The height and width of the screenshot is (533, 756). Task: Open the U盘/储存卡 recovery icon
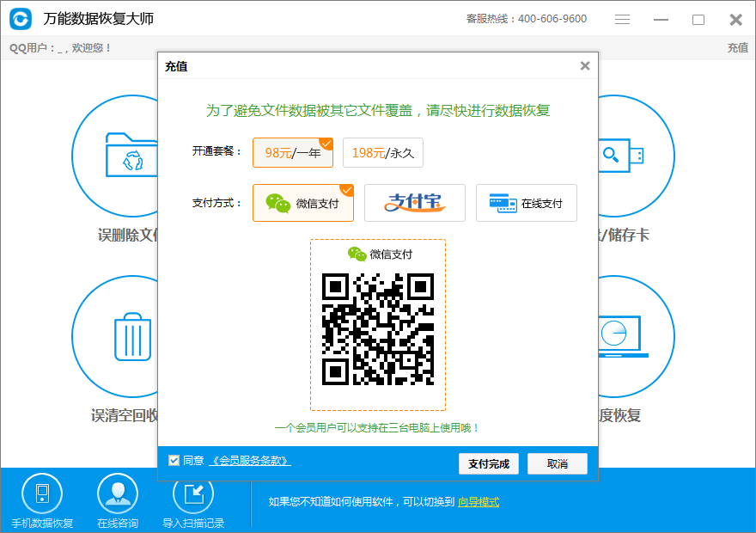point(637,156)
